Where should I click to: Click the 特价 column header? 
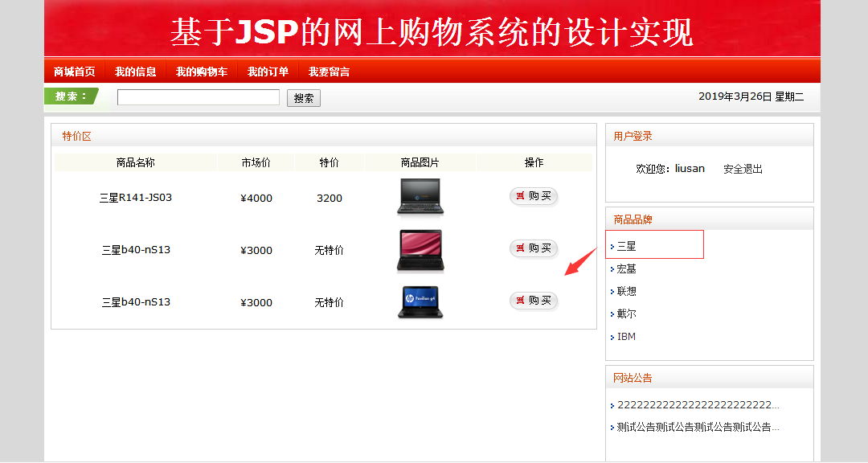click(330, 162)
